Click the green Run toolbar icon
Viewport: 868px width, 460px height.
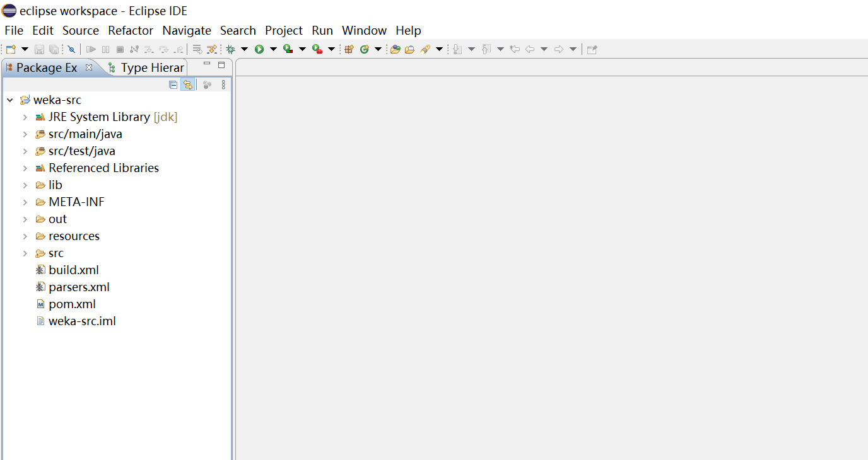[259, 49]
